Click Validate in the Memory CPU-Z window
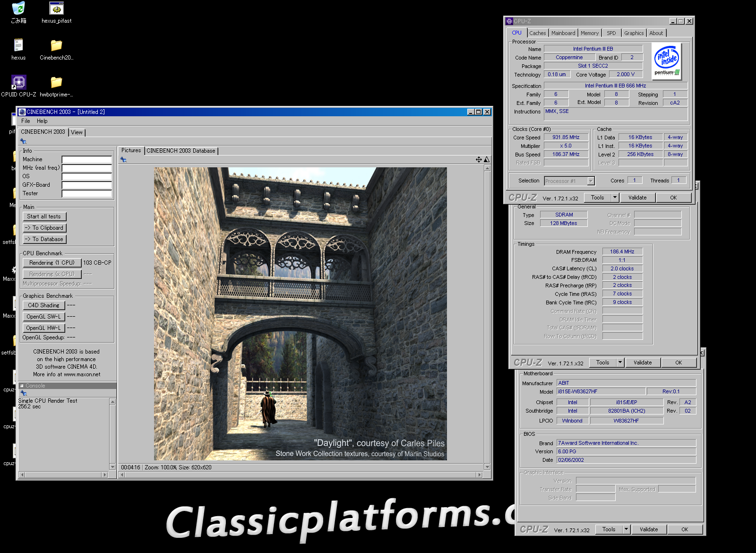The width and height of the screenshot is (756, 553). (x=643, y=363)
